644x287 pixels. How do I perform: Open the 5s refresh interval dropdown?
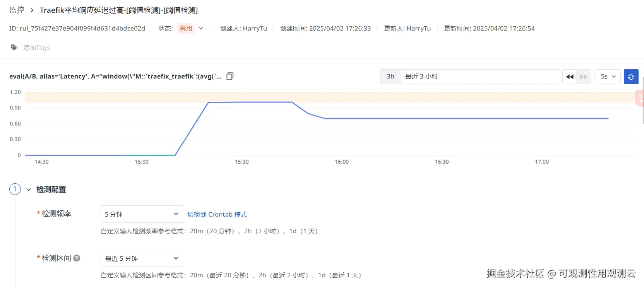pos(608,77)
